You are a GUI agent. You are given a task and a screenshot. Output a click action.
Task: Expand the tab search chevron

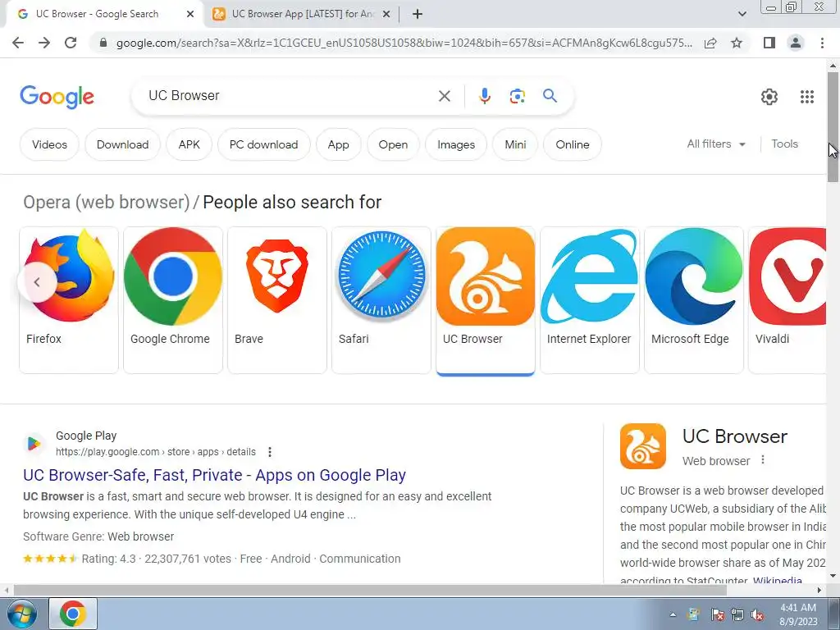(x=742, y=14)
